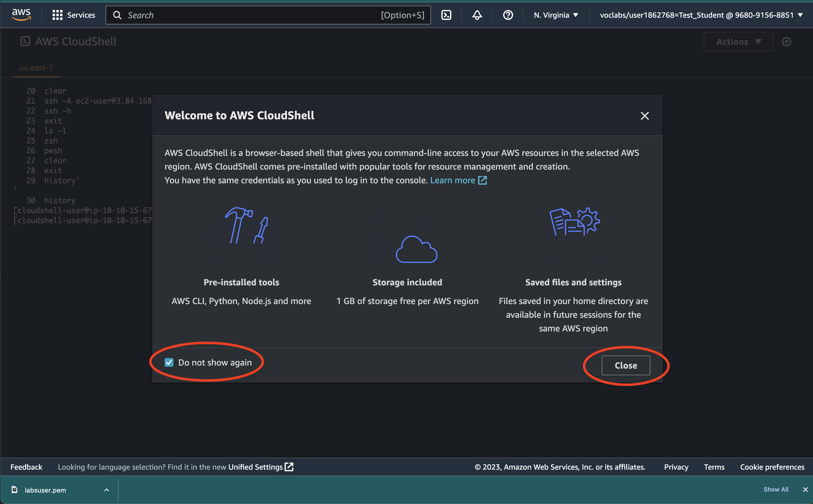Click Show All downloads button
This screenshot has width=813, height=504.
tap(775, 489)
